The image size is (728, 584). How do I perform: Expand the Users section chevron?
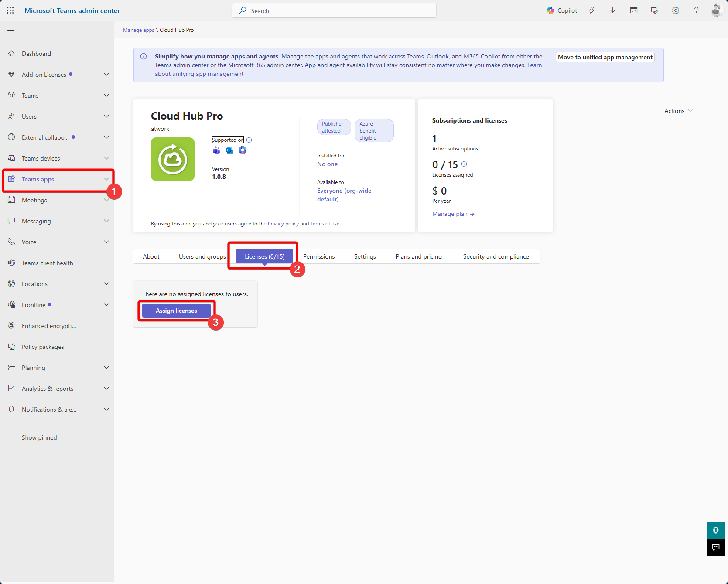pos(106,116)
